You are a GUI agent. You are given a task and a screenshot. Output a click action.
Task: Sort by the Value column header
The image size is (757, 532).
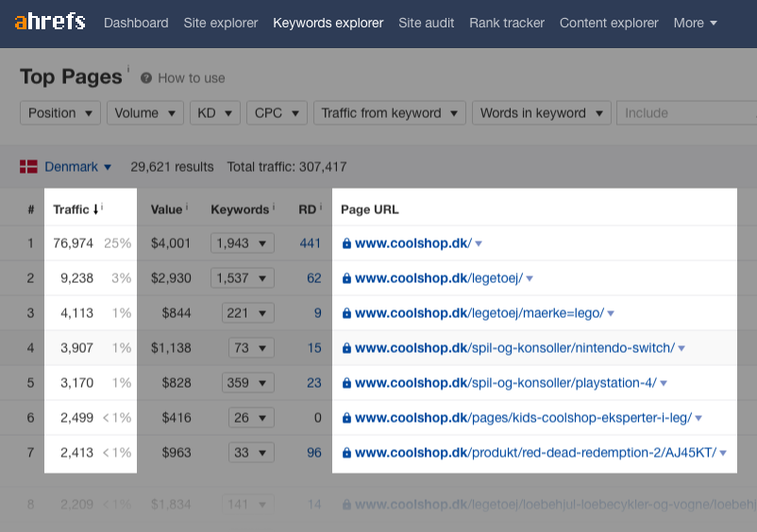pyautogui.click(x=166, y=209)
